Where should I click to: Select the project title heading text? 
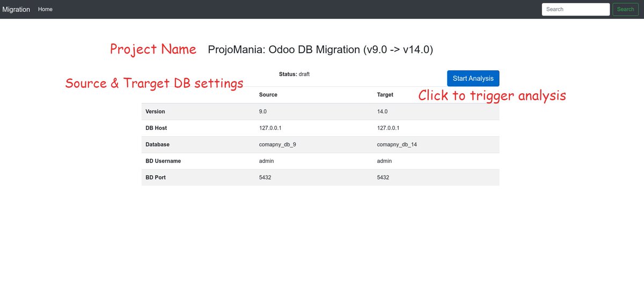(x=320, y=49)
